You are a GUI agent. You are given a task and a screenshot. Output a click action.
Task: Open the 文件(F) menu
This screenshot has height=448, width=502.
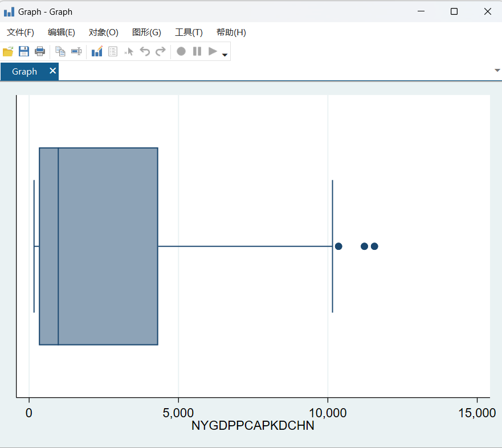[x=21, y=32]
